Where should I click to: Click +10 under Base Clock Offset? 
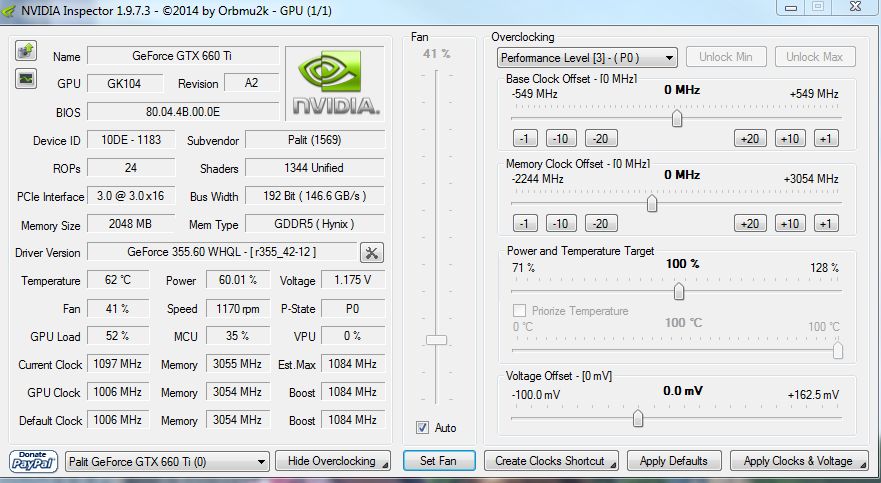tap(790, 138)
